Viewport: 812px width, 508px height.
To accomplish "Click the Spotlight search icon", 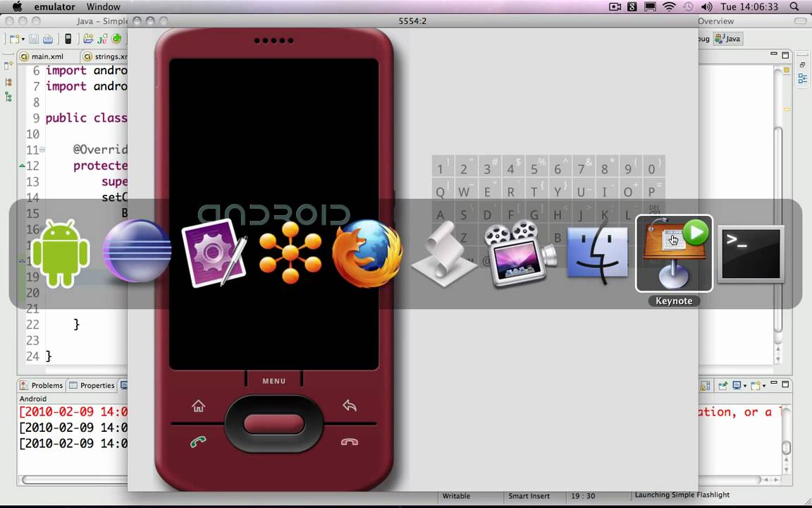I will (x=794, y=7).
